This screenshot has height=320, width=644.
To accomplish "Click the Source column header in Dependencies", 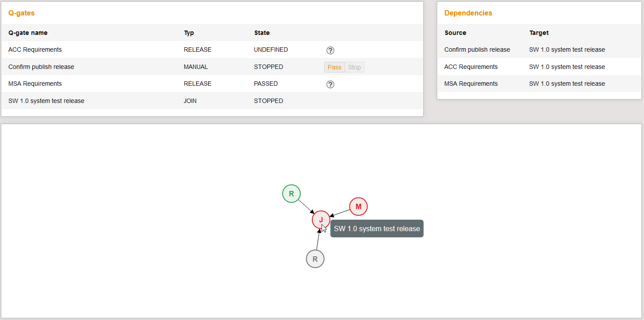I will pyautogui.click(x=455, y=33).
